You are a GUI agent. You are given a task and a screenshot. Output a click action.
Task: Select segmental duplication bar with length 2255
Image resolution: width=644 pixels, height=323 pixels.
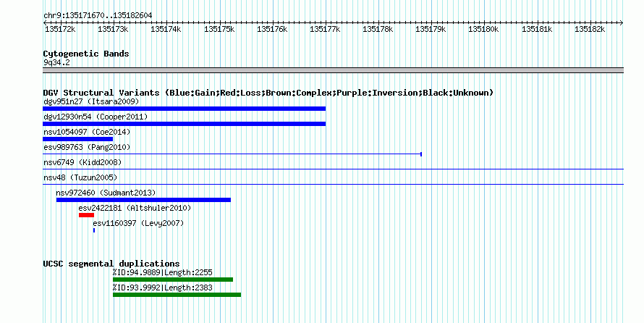[x=173, y=280]
